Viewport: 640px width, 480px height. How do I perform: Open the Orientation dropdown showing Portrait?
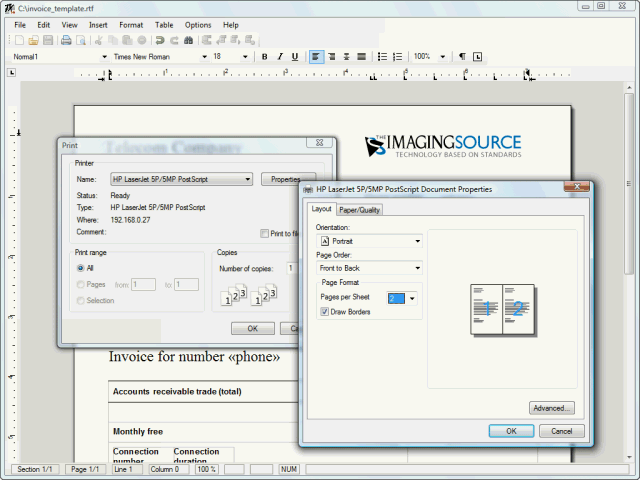coord(369,241)
